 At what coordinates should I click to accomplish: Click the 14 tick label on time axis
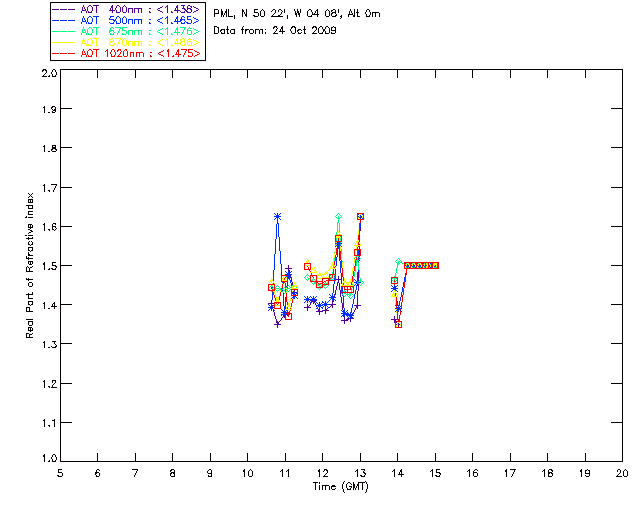(398, 473)
